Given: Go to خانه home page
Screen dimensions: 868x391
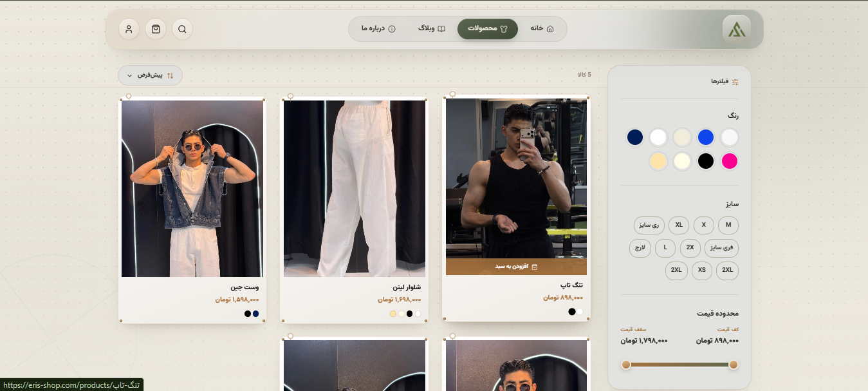Looking at the screenshot, I should tap(542, 29).
